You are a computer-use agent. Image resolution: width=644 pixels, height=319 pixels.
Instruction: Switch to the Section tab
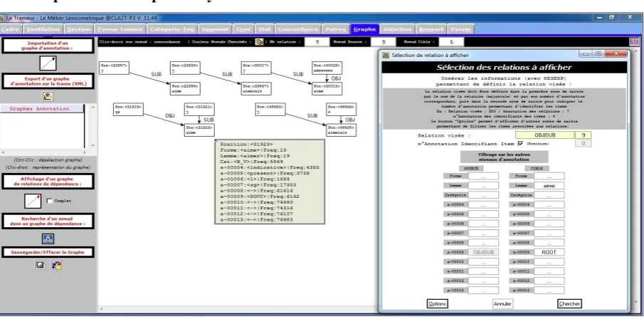click(78, 29)
